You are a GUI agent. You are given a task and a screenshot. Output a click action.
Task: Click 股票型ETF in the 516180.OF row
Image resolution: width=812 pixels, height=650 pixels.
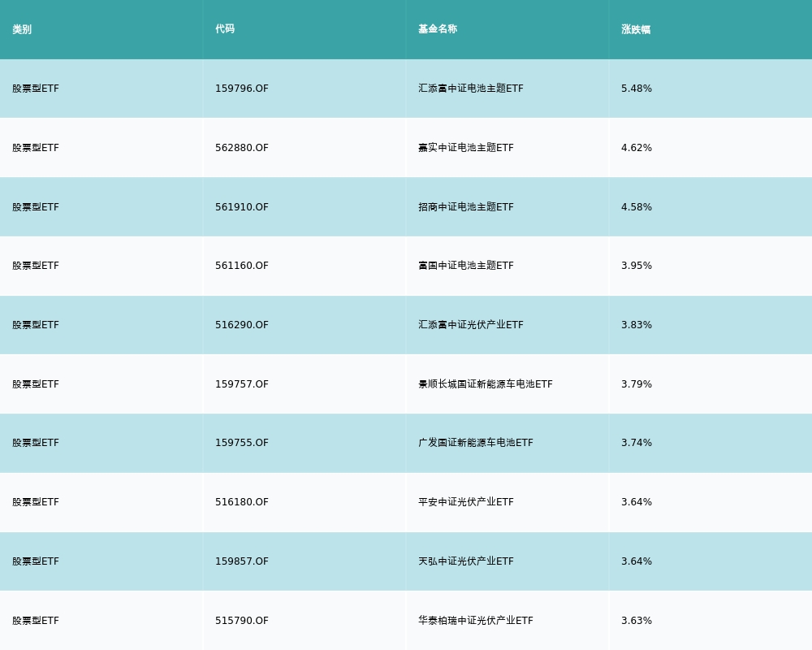36,502
